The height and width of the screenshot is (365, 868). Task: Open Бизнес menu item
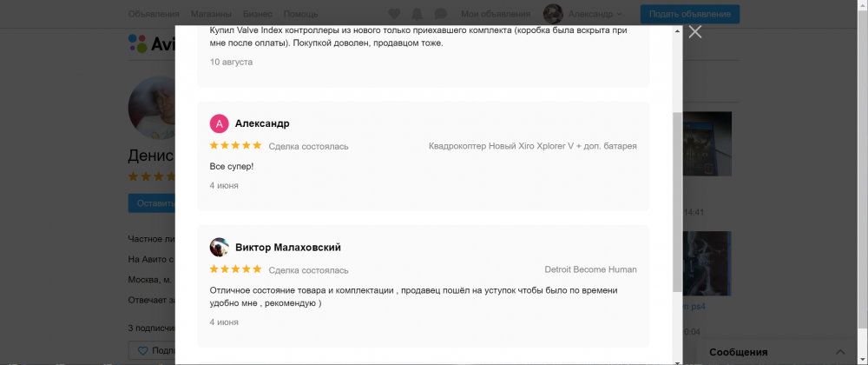(x=258, y=14)
